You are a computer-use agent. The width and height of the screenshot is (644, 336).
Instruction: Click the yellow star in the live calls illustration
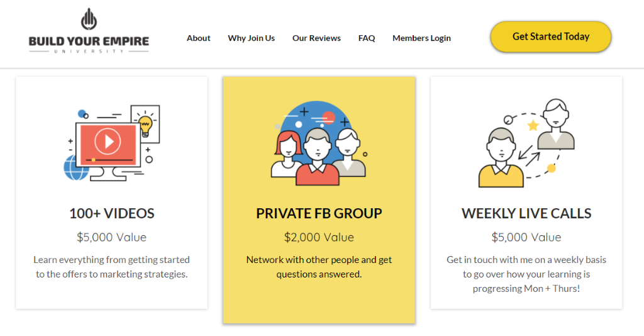tap(533, 125)
